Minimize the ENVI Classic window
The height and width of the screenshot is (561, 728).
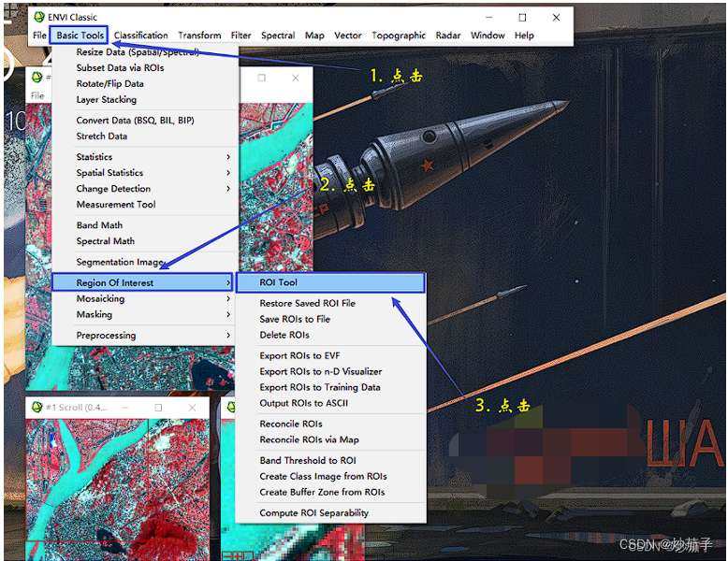tap(488, 17)
